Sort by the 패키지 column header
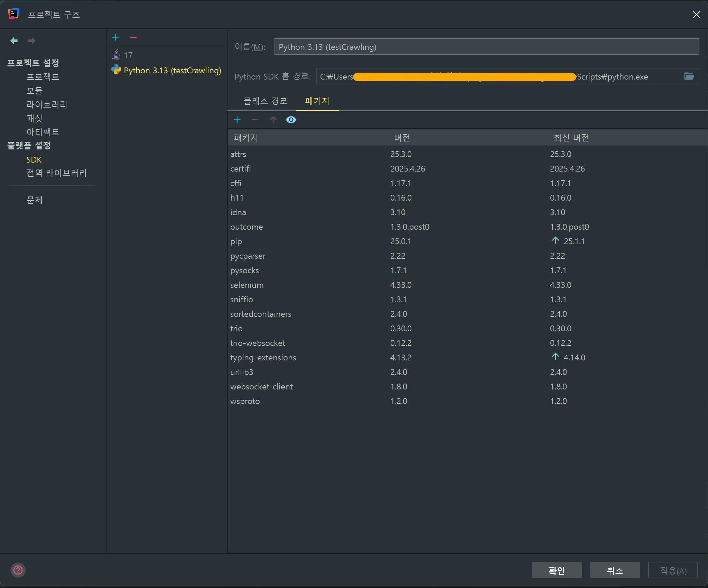This screenshot has height=588, width=708. [x=246, y=138]
